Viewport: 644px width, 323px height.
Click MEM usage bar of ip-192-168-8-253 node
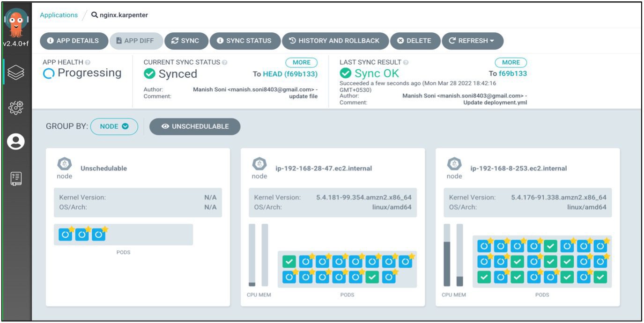[x=459, y=255]
